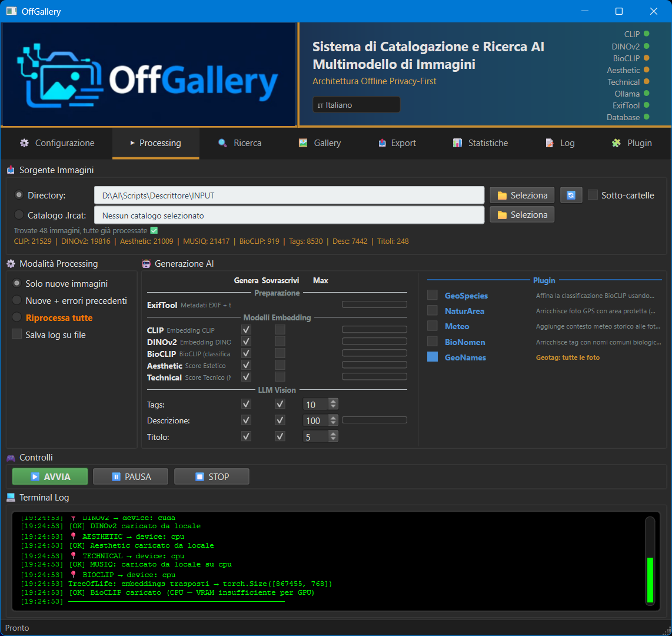The image size is (672, 636).
Task: Click the Modalità Processing gear icon
Action: pyautogui.click(x=11, y=264)
